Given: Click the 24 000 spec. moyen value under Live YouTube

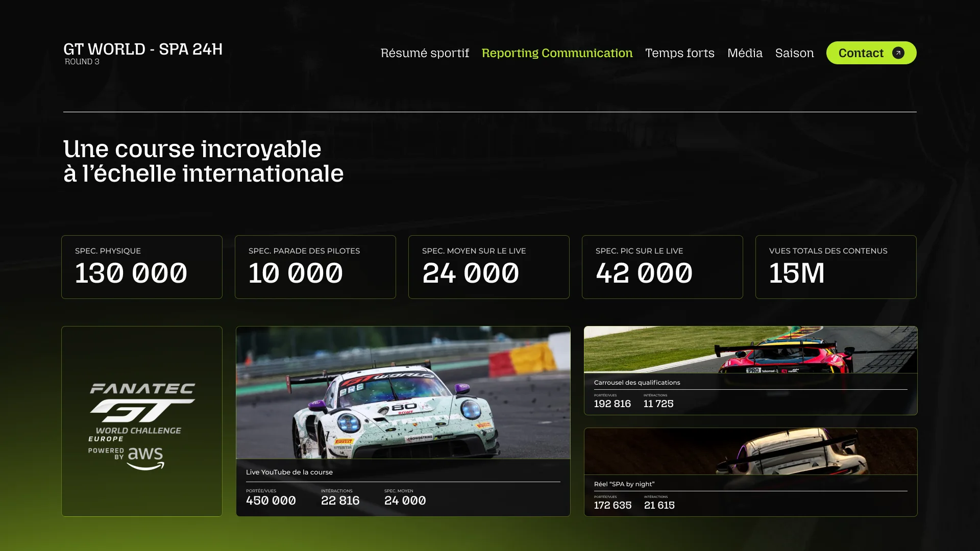Looking at the screenshot, I should [x=405, y=501].
